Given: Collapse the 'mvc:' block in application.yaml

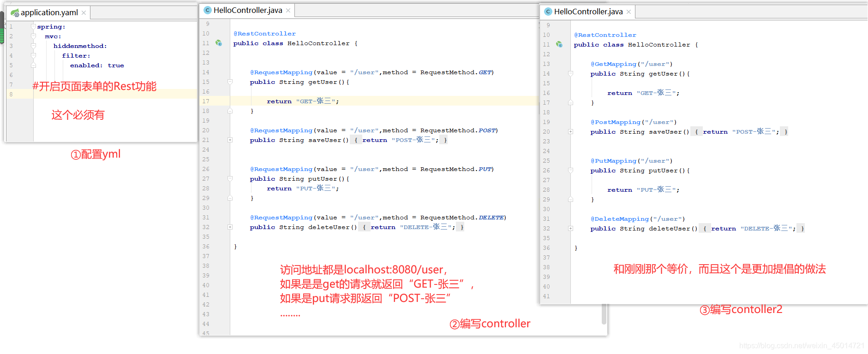Looking at the screenshot, I should (x=33, y=36).
